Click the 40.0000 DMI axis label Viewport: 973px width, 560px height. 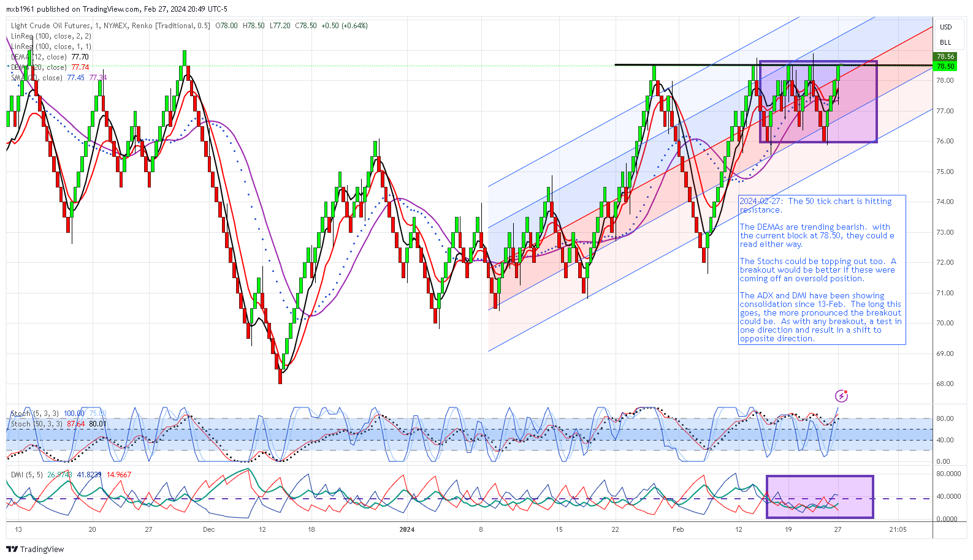tap(948, 497)
